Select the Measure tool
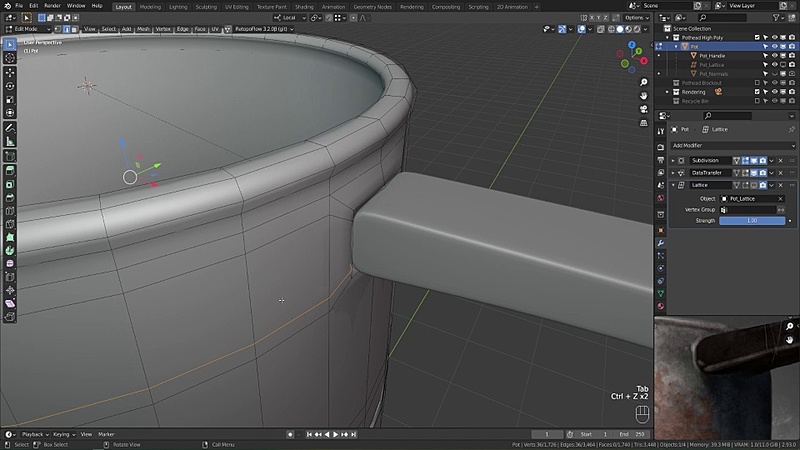This screenshot has height=450, width=800. click(x=10, y=142)
